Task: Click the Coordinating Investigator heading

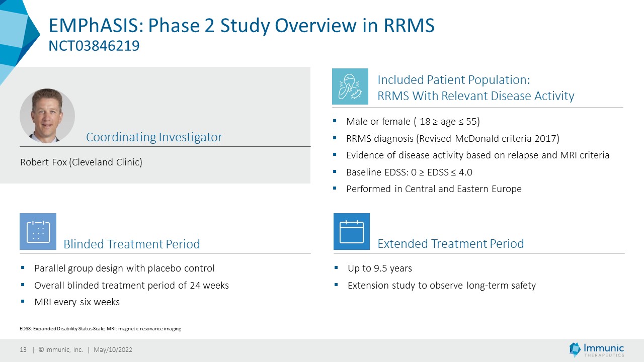Action: click(x=154, y=137)
